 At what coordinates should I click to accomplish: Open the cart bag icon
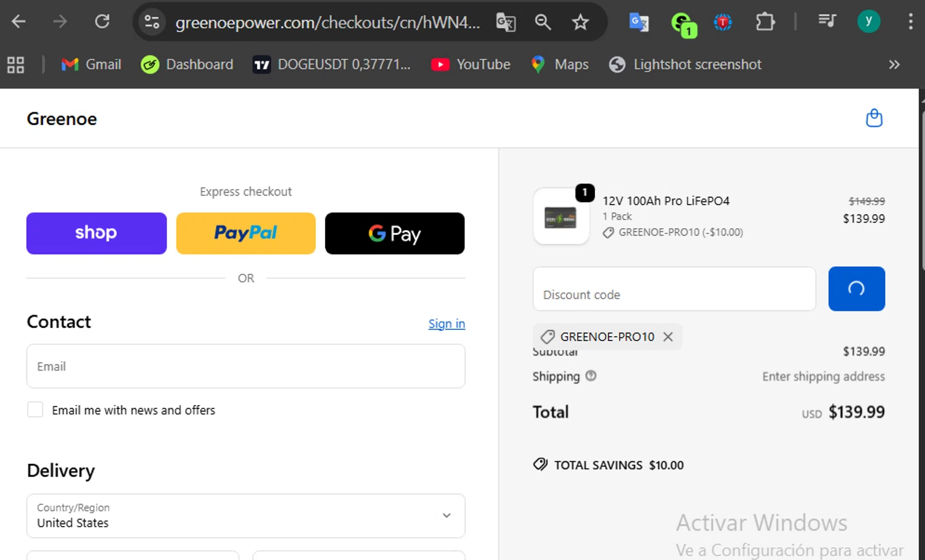tap(874, 118)
